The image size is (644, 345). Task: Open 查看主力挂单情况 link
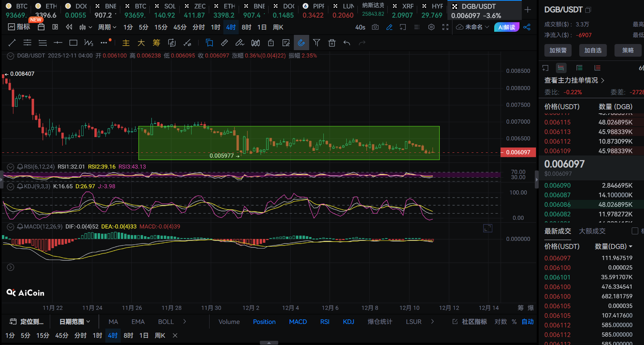pos(574,80)
